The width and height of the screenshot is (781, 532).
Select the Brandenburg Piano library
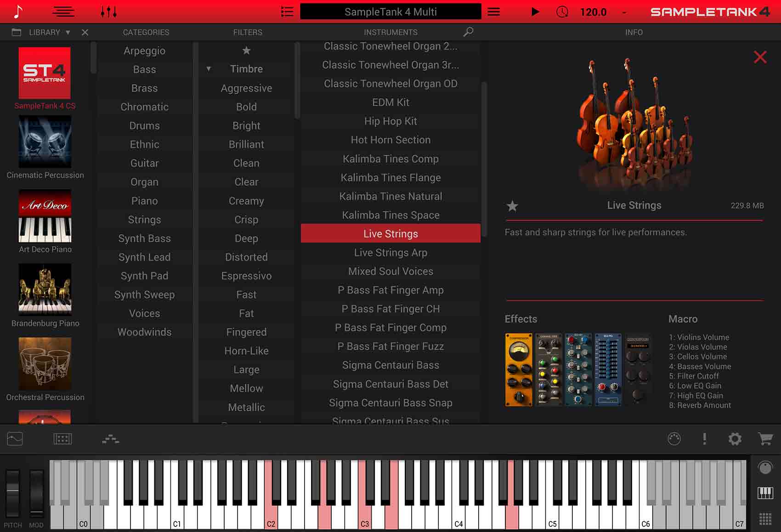[45, 289]
